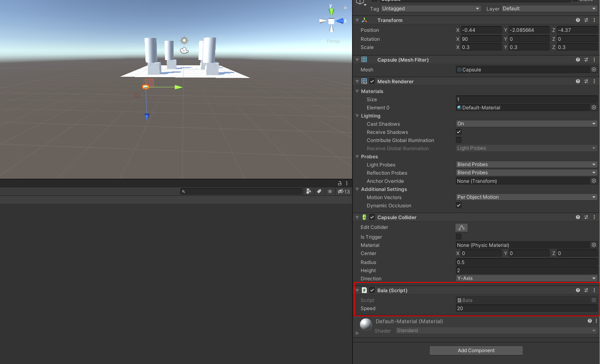Image resolution: width=600 pixels, height=364 pixels.
Task: Open the Bala script three-dot menu
Action: click(594, 290)
